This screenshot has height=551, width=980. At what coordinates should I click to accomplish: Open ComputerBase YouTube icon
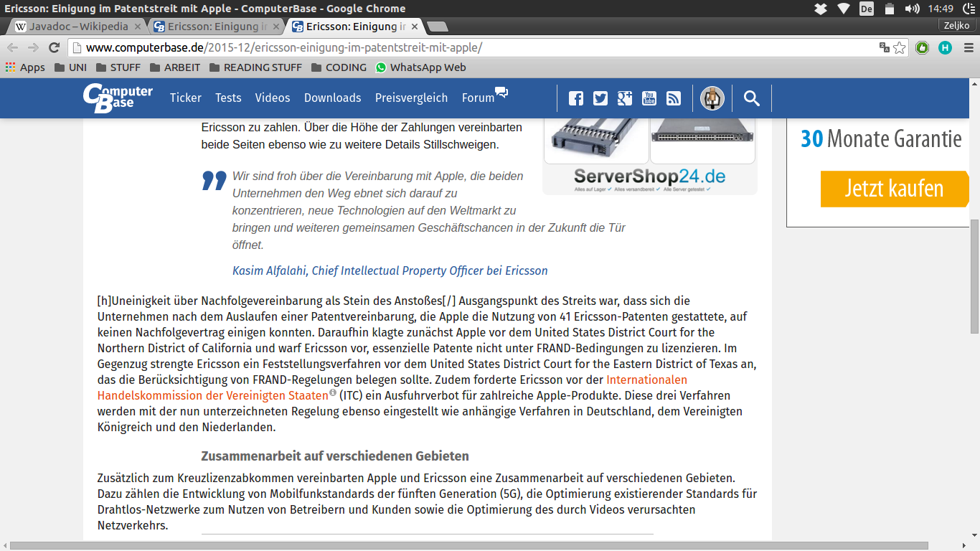649,98
